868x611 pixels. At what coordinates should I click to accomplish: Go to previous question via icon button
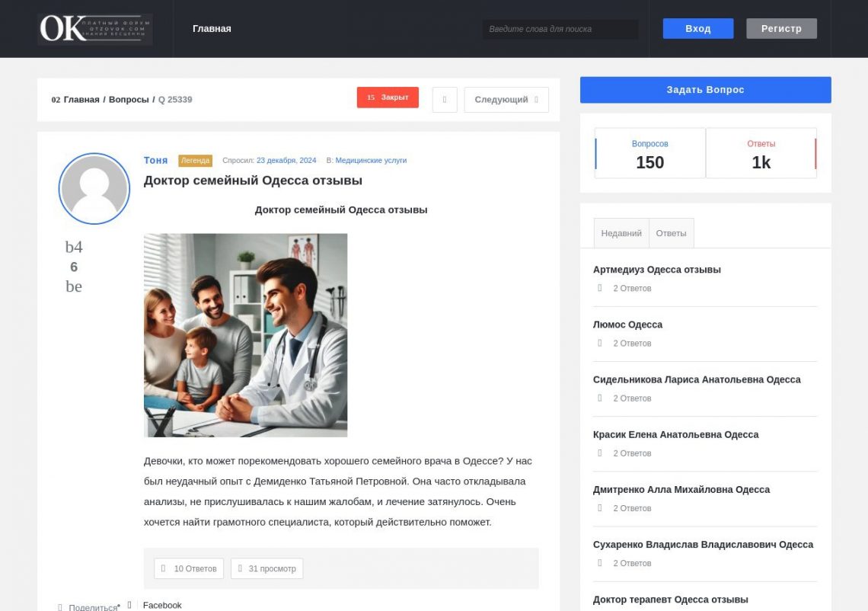click(445, 100)
